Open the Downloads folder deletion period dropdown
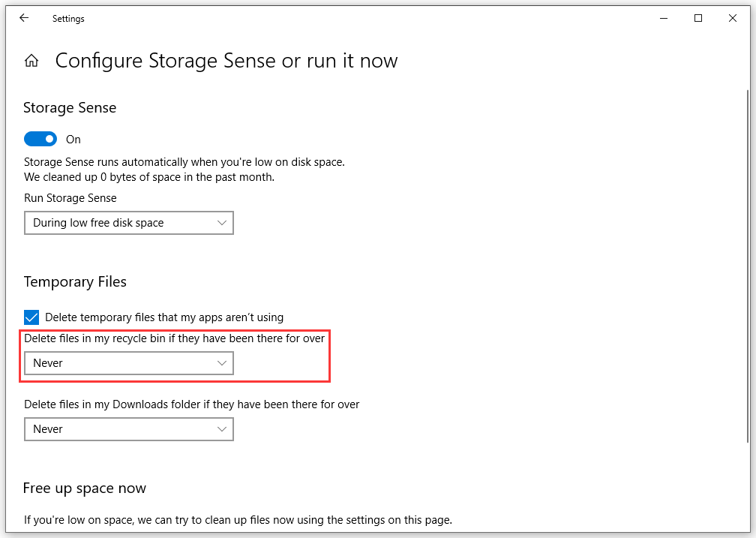The height and width of the screenshot is (538, 756). click(x=129, y=429)
